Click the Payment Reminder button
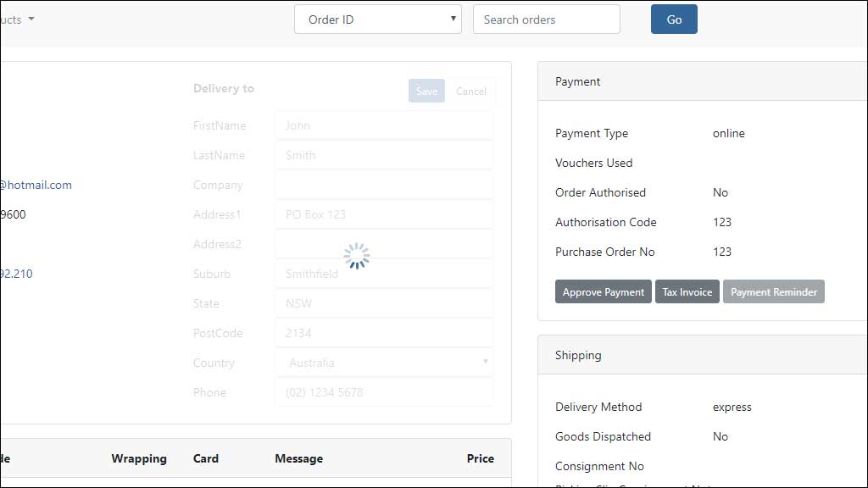 point(773,291)
